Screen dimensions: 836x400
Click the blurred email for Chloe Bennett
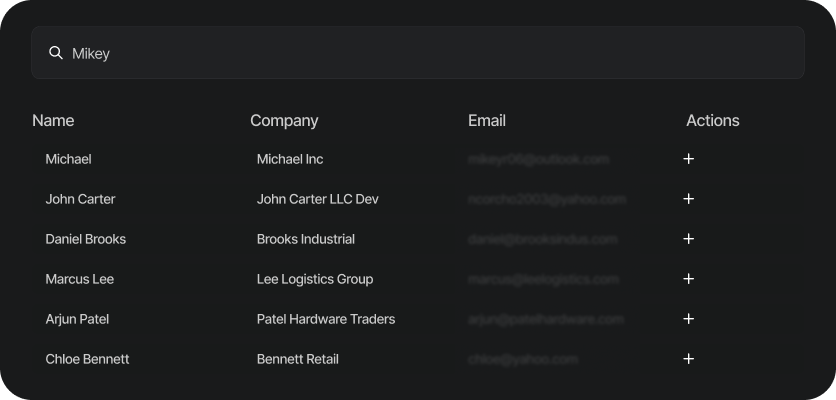tap(523, 359)
